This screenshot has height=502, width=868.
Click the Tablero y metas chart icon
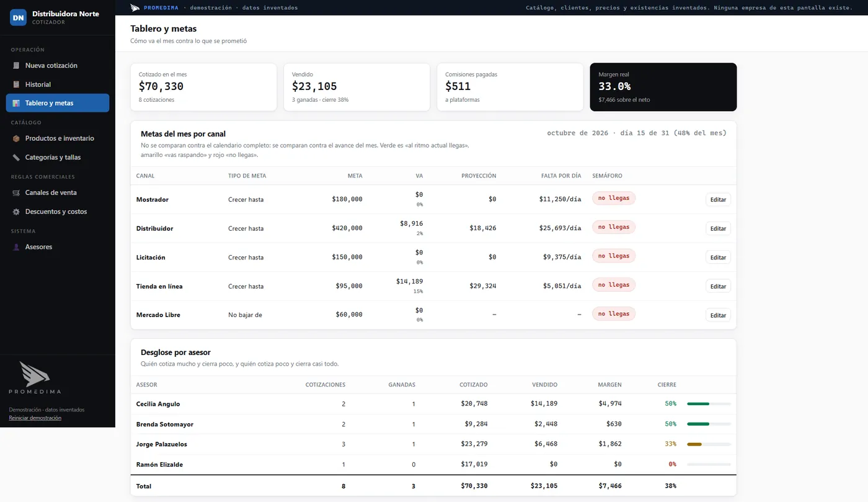pyautogui.click(x=16, y=103)
